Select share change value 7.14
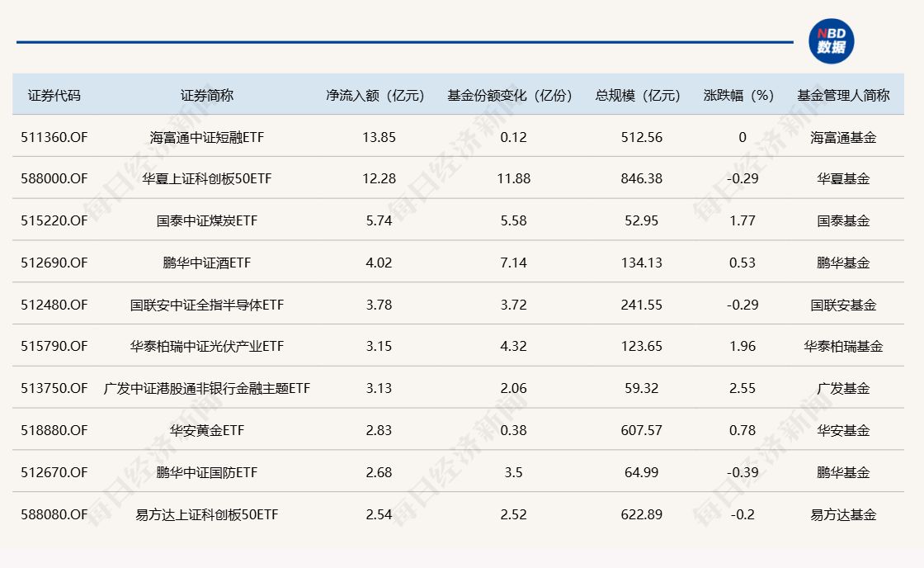Screen dimensions: 924x568 pos(513,263)
